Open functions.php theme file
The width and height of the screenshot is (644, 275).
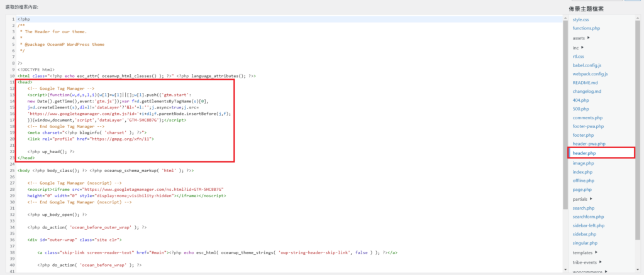coord(587,28)
